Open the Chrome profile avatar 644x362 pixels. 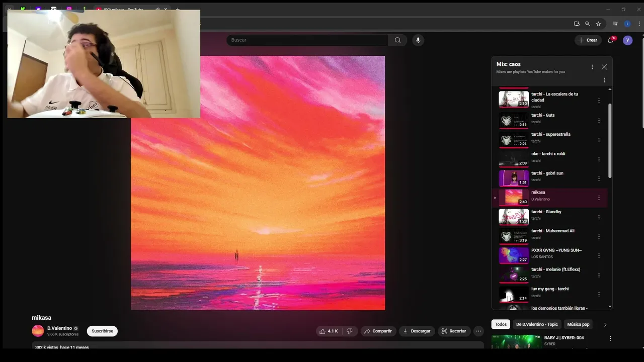coord(627,24)
